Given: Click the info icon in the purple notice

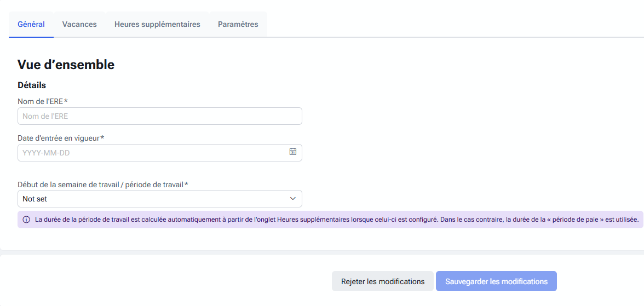Looking at the screenshot, I should 26,220.
